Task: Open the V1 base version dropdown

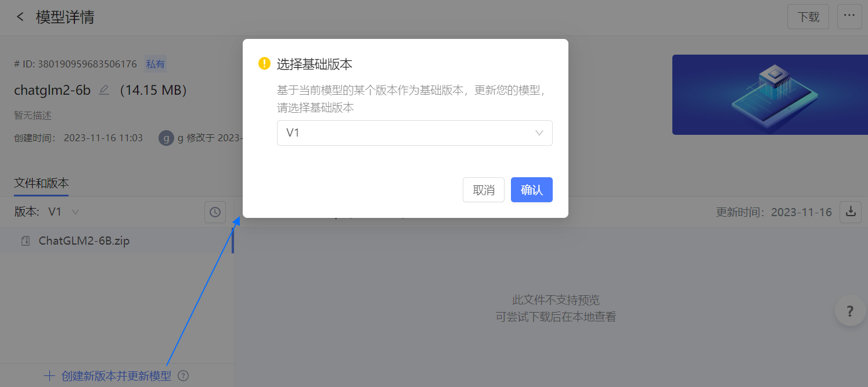Action: click(x=415, y=133)
